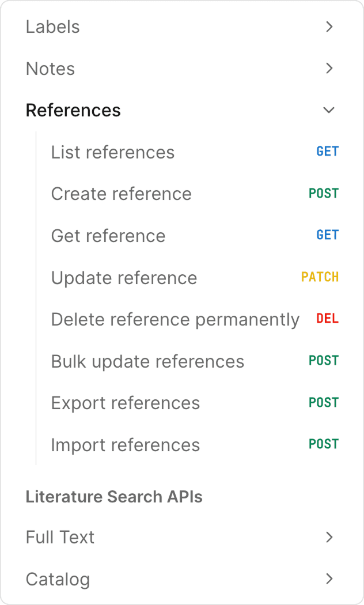Open the Update reference endpoint
Image resolution: width=364 pixels, height=605 pixels.
pyautogui.click(x=124, y=278)
